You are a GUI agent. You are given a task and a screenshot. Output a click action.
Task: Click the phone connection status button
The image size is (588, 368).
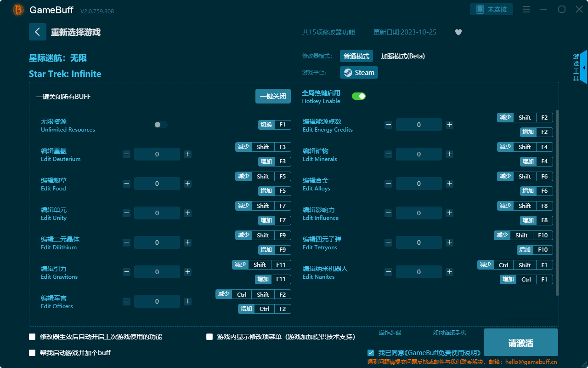492,9
